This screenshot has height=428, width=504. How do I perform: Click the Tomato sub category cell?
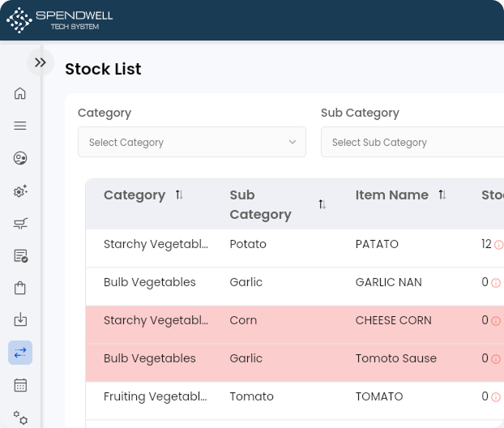point(251,396)
